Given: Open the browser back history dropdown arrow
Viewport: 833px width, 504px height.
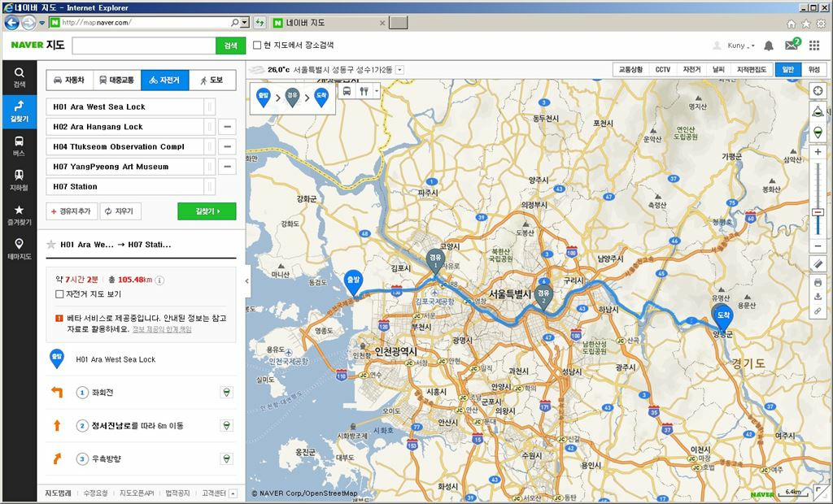Looking at the screenshot, I should 42,23.
